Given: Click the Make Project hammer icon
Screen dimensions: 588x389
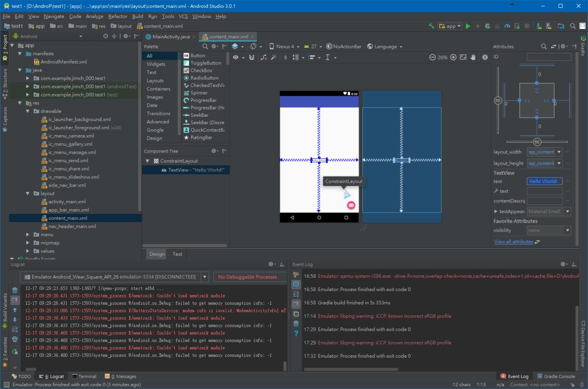Looking at the screenshot, I should pyautogui.click(x=431, y=26).
